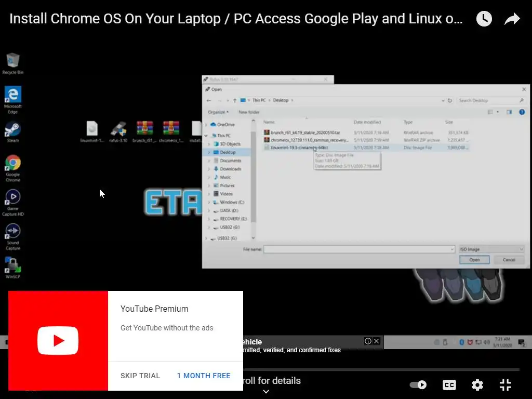Select Game Capture HD desktop icon
The image size is (532, 399).
coord(13,203)
